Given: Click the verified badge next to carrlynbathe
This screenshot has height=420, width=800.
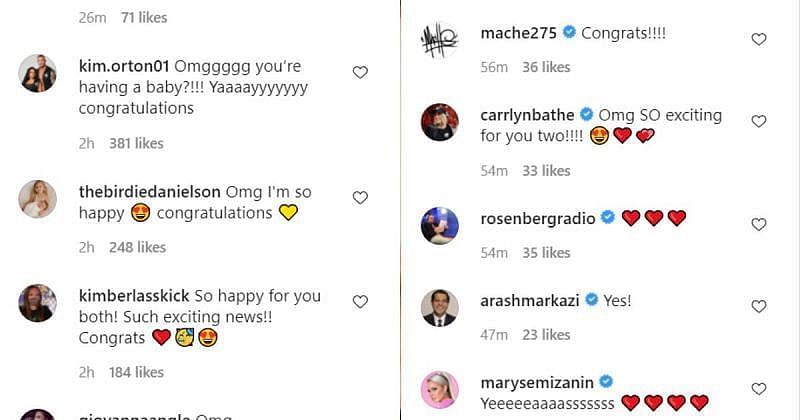Looking at the screenshot, I should [x=587, y=114].
